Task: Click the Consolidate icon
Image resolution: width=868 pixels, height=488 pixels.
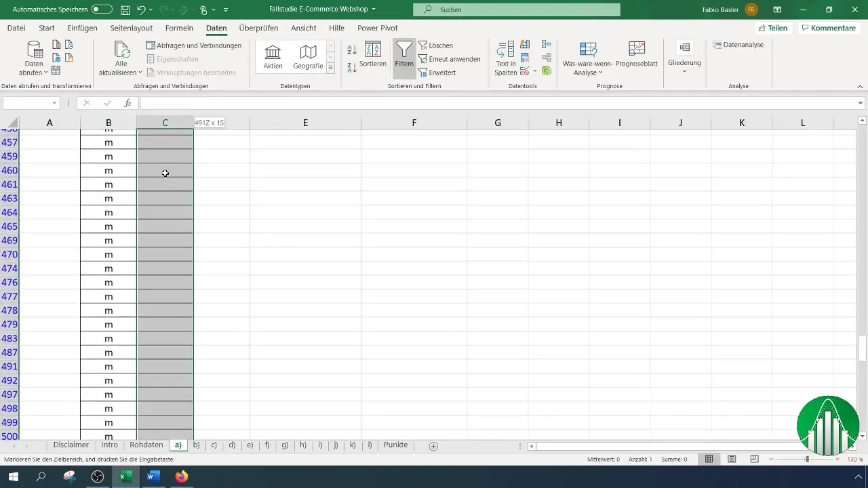Action: tap(547, 45)
